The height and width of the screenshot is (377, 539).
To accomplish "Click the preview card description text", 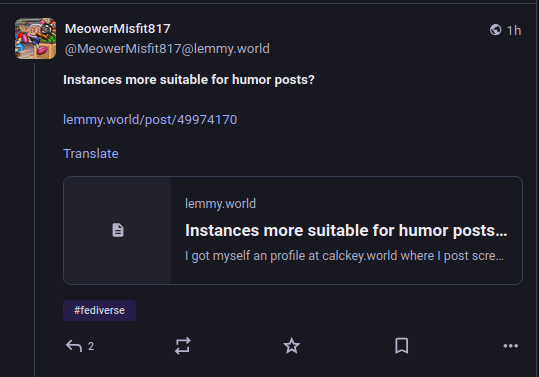I will pos(344,256).
